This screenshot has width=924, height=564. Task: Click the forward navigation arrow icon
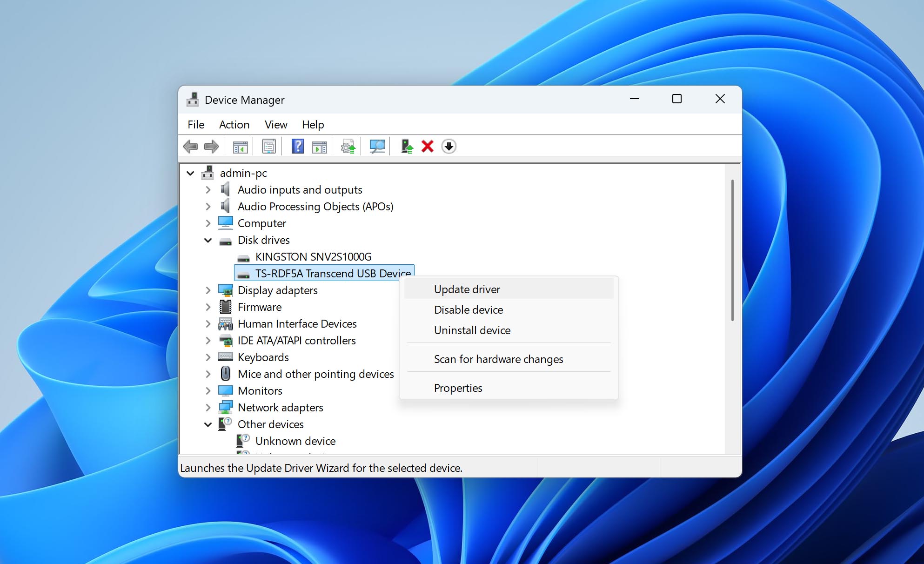[x=212, y=146]
